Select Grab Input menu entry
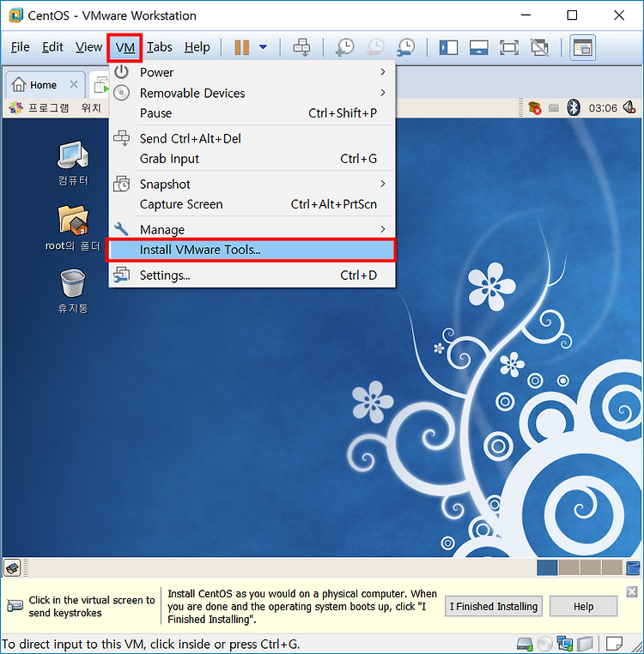The image size is (644, 654). click(252, 159)
